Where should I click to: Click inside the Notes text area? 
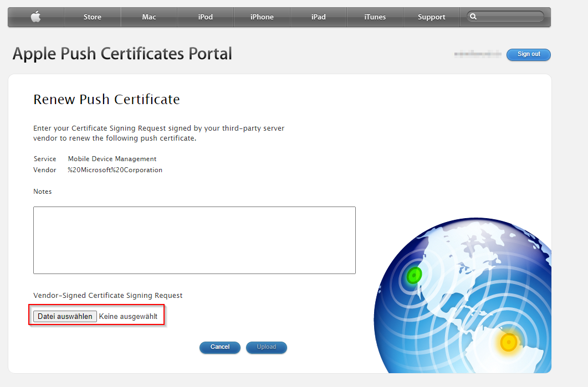pyautogui.click(x=194, y=240)
